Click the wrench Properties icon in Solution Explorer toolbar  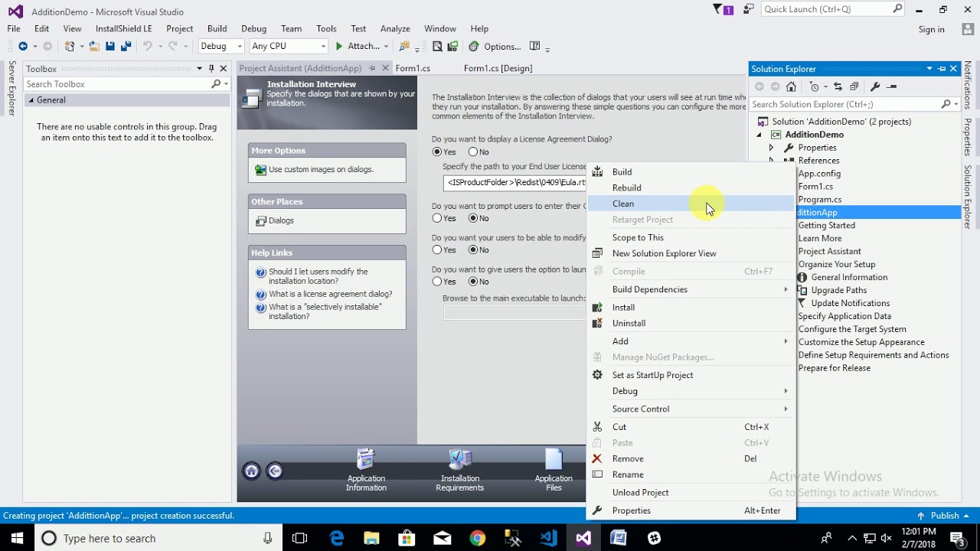875,86
